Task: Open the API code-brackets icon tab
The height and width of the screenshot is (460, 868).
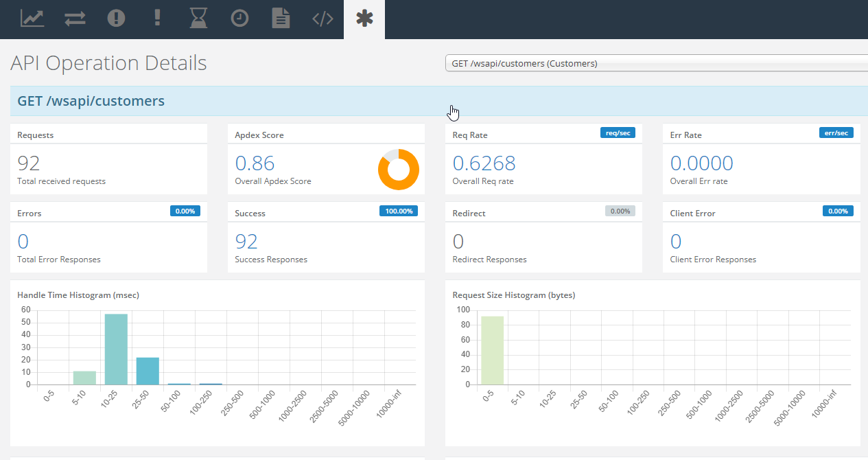Action: (322, 19)
